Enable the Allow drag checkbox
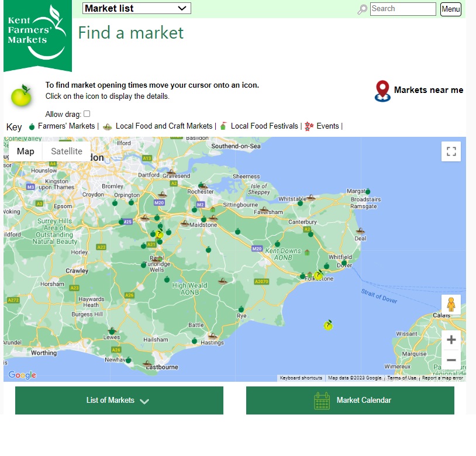 click(87, 114)
